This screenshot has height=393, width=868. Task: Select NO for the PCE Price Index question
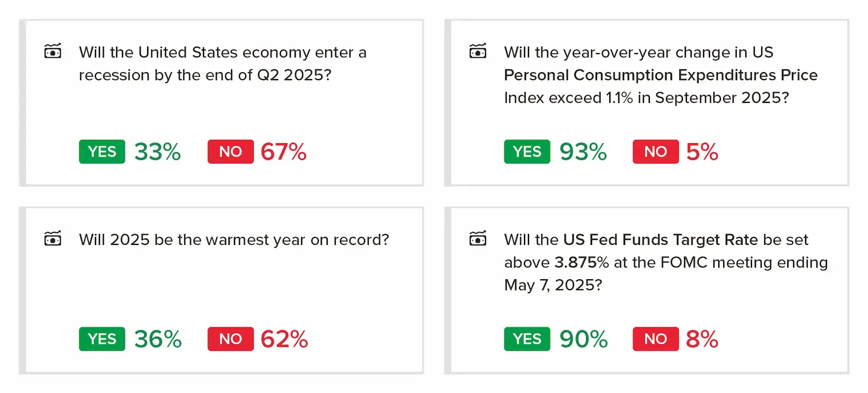pyautogui.click(x=655, y=152)
